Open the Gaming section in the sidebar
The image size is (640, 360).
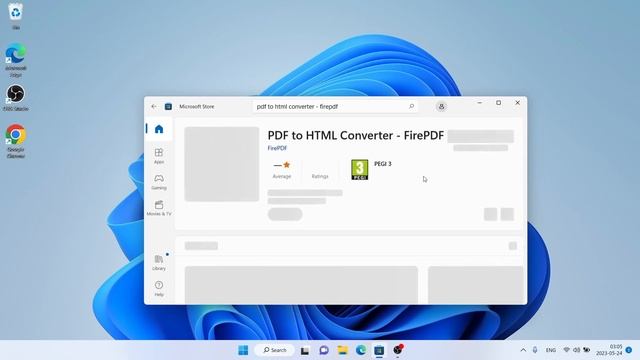159,182
